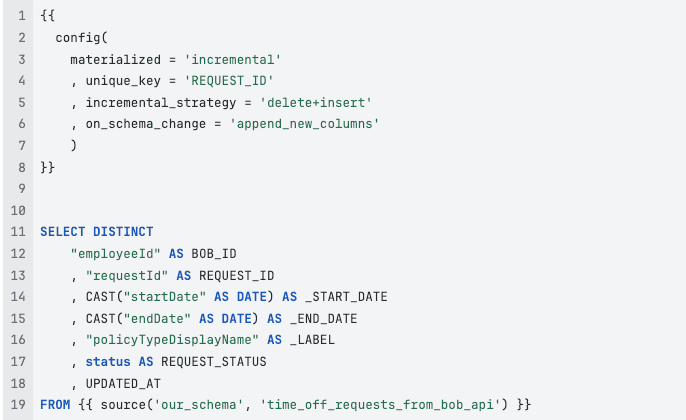Click the "employeeId" column string

pos(112,253)
